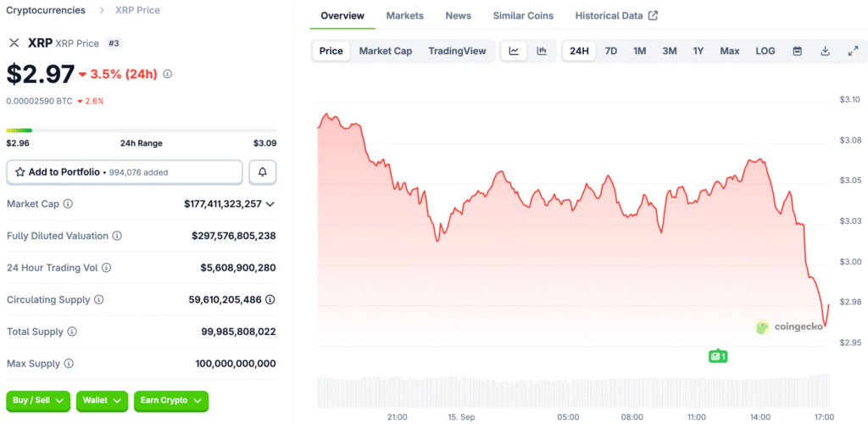Click the $297,576,805,238 valuation value
The image size is (868, 424).
coord(234,236)
